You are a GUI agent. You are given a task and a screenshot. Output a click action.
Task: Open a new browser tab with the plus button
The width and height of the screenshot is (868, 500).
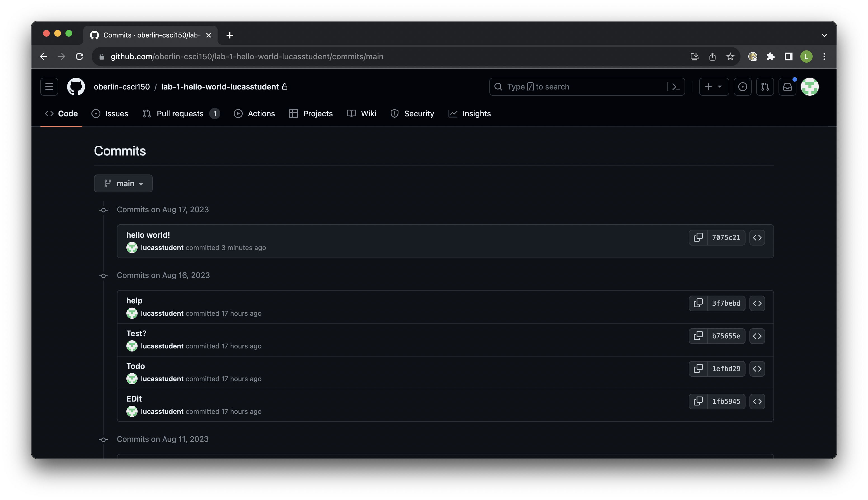[230, 35]
